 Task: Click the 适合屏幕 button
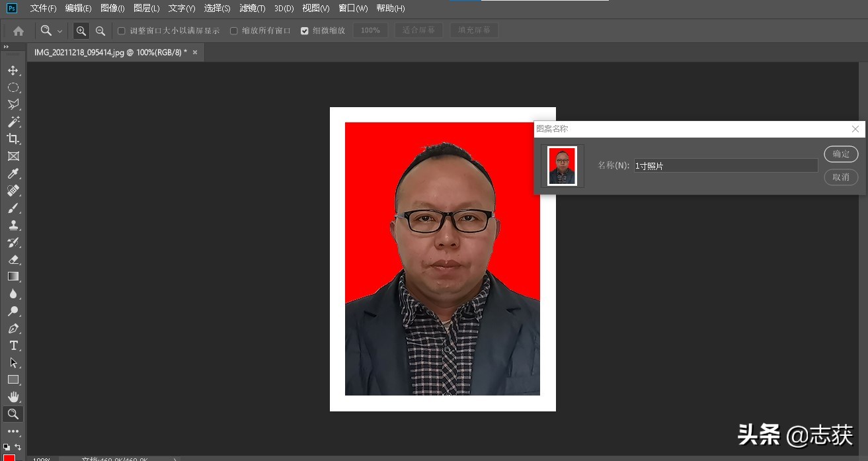pyautogui.click(x=418, y=30)
